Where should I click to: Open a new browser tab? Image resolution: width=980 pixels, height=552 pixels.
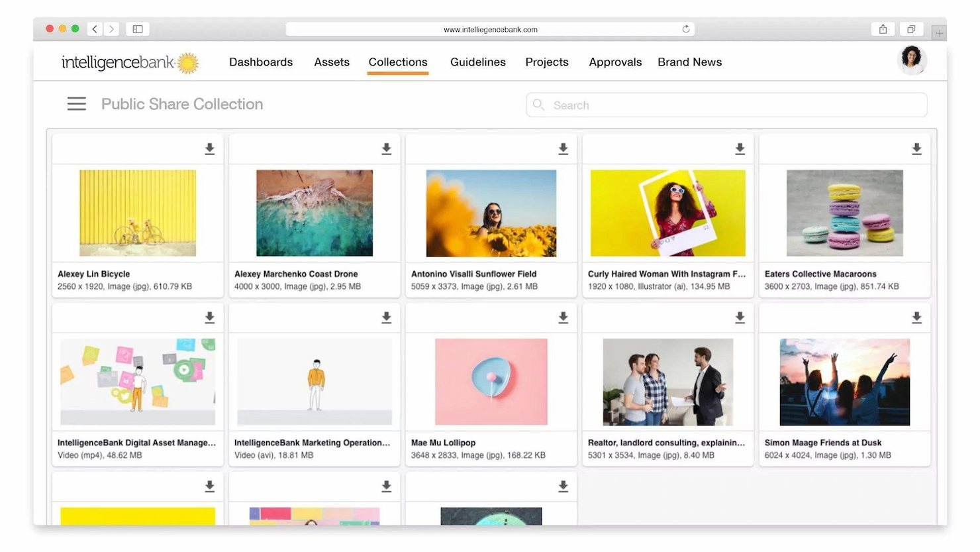coord(939,32)
